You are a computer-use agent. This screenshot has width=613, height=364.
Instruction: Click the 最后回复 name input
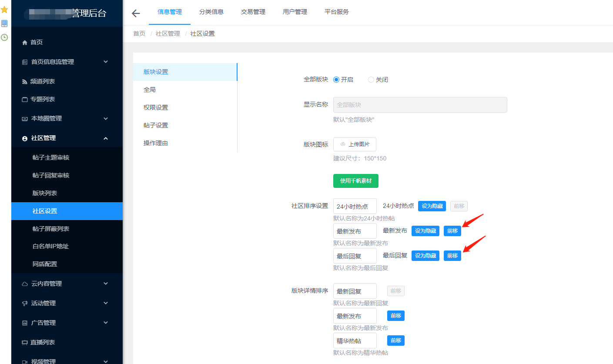coord(355,256)
